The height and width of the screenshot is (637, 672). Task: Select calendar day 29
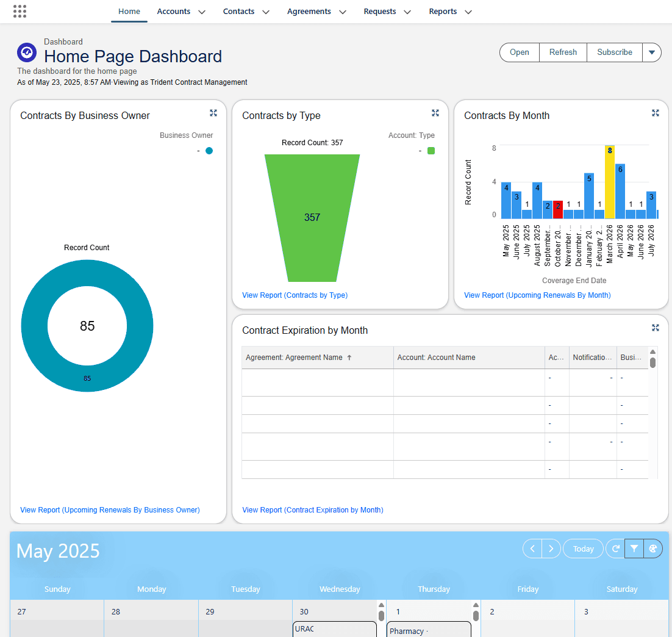tap(210, 612)
